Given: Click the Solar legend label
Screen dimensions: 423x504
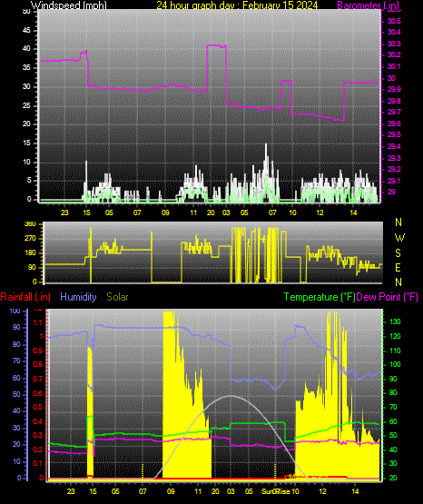Looking at the screenshot, I should [x=117, y=297].
